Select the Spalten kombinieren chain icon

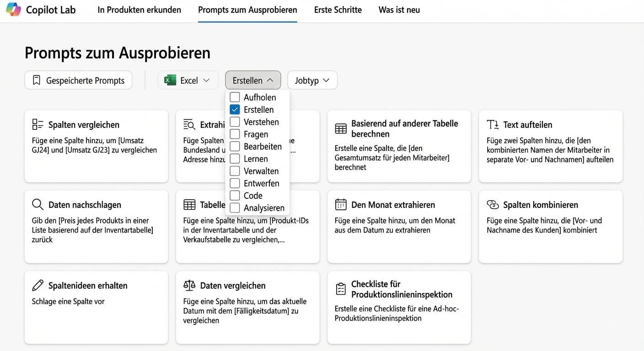tap(492, 205)
